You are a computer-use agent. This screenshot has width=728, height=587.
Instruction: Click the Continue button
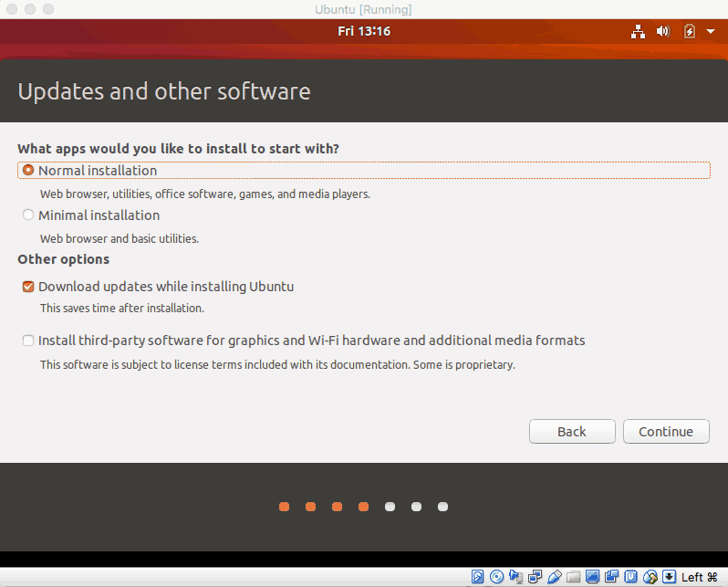[x=666, y=431]
